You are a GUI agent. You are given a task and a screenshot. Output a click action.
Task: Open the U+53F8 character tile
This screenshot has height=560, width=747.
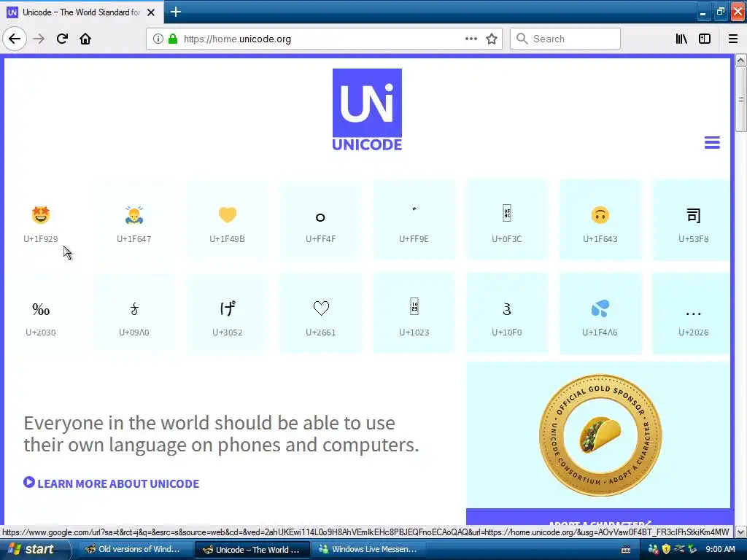[692, 220]
